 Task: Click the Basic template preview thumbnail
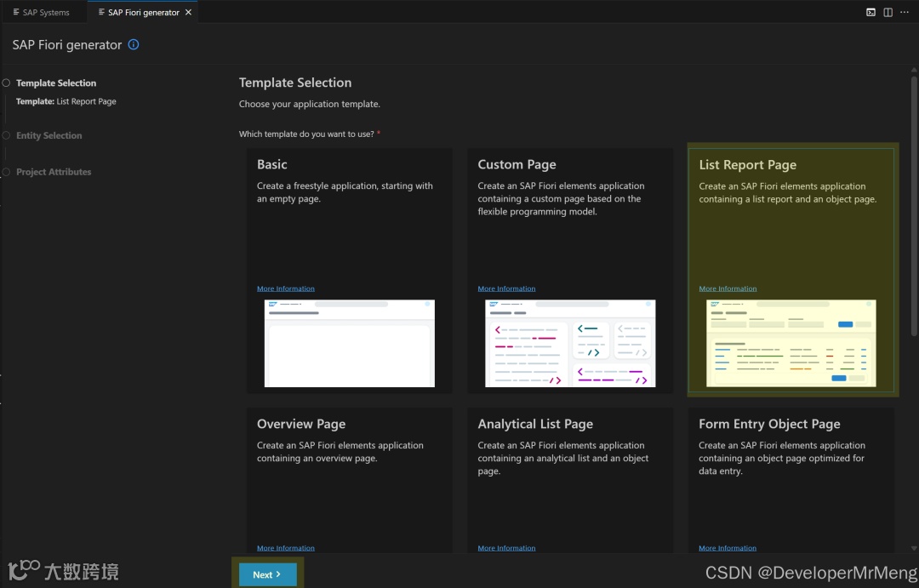click(350, 344)
